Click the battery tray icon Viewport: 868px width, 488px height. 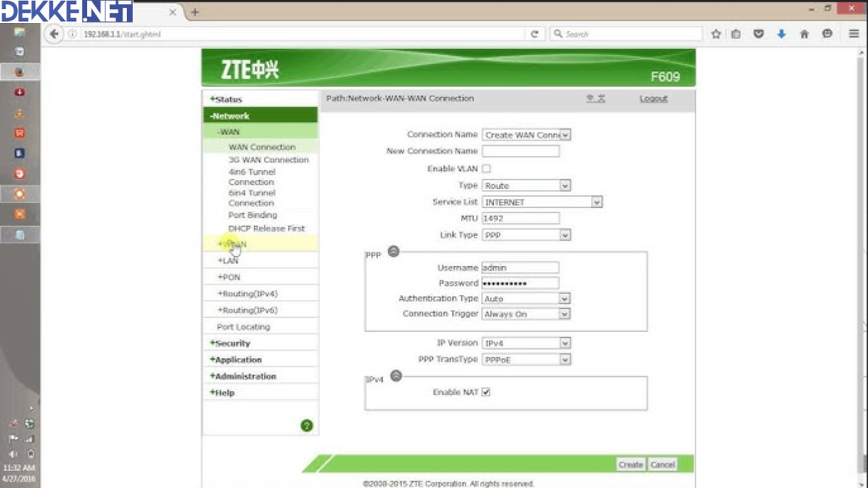(x=31, y=454)
